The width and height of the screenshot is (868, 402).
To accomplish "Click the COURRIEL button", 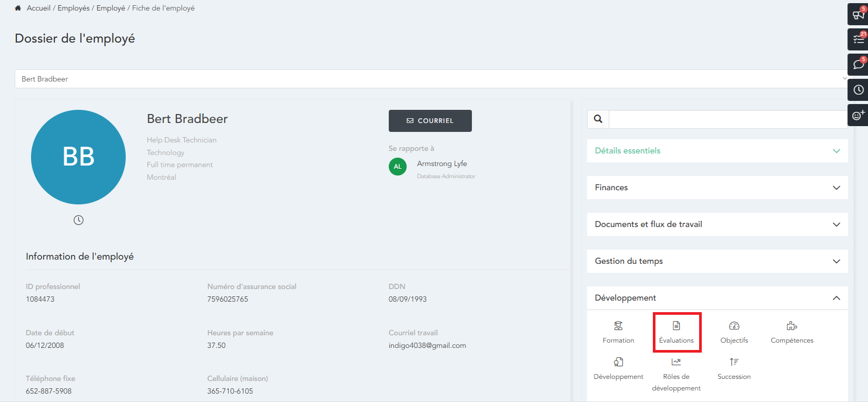I will coord(430,121).
